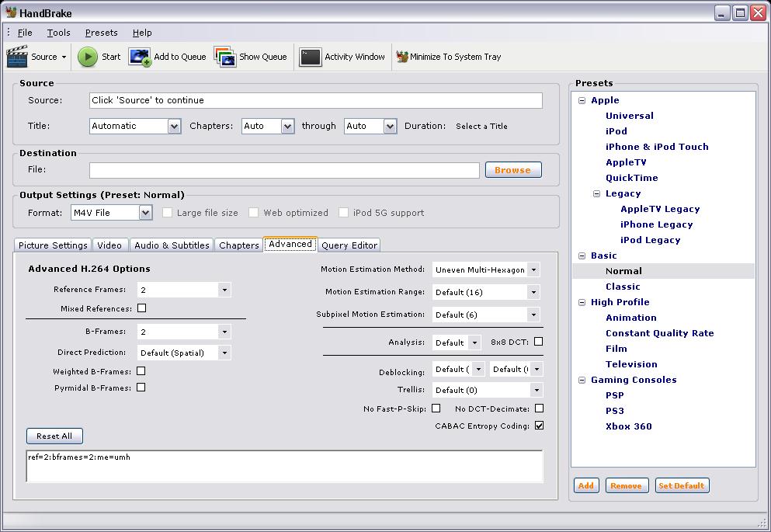Enable No DCT-Decimate checkbox
771x532 pixels.
[539, 408]
